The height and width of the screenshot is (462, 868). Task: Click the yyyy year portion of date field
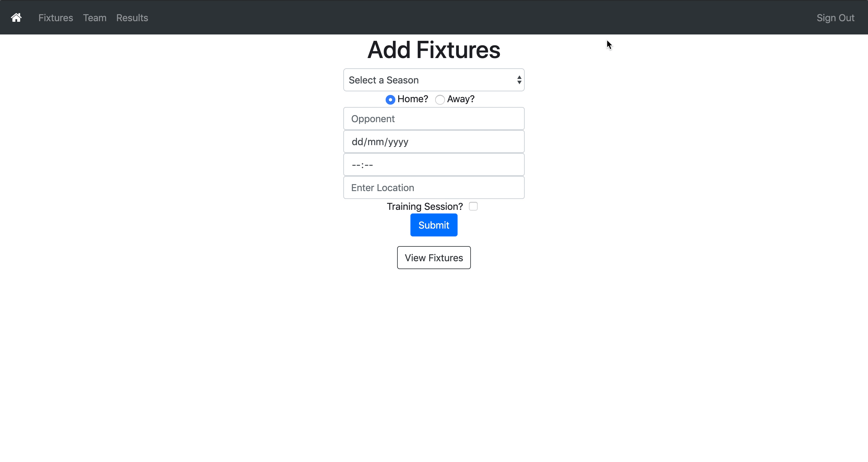click(398, 142)
